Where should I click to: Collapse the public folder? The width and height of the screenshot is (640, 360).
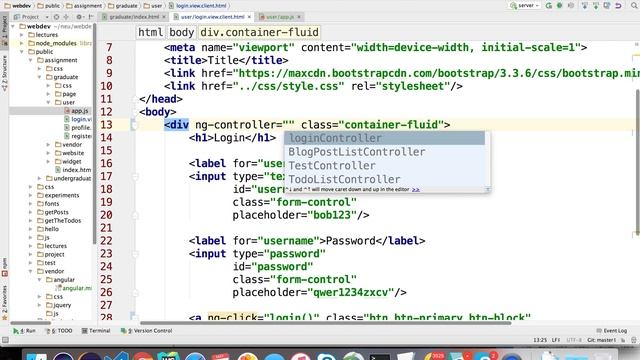22,52
